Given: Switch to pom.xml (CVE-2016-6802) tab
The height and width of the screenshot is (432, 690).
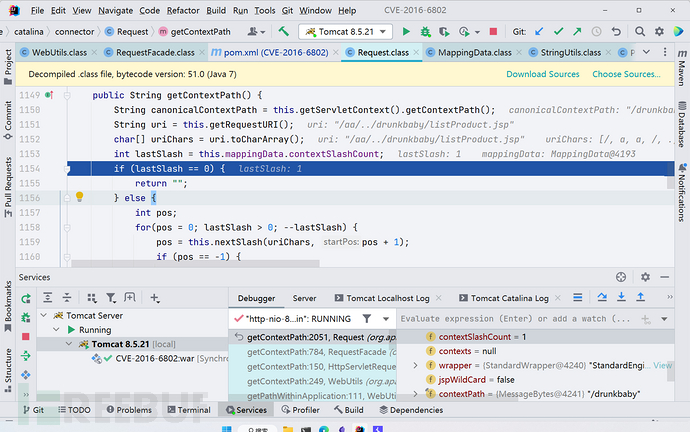Looking at the screenshot, I should point(275,52).
